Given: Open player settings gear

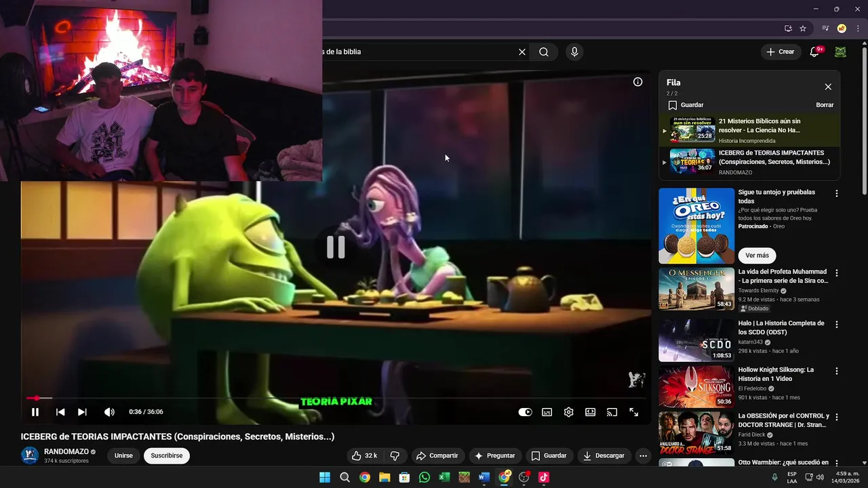Looking at the screenshot, I should click(568, 411).
